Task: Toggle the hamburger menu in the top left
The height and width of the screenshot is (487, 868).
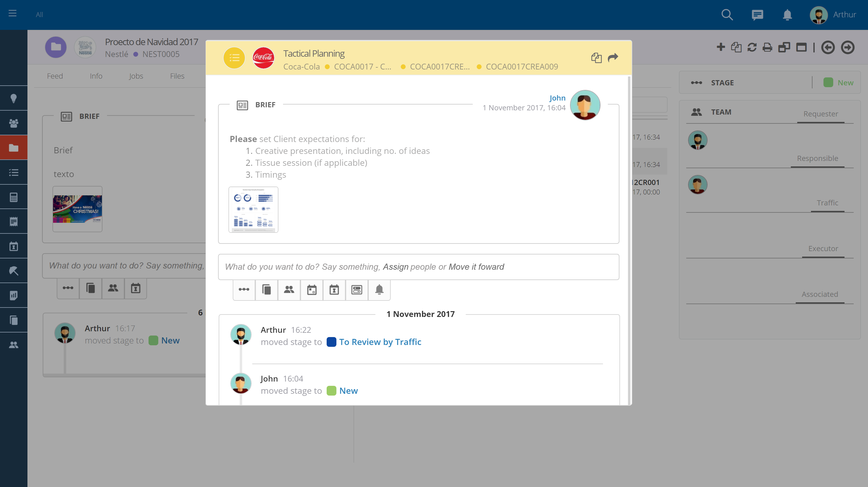Action: point(13,13)
